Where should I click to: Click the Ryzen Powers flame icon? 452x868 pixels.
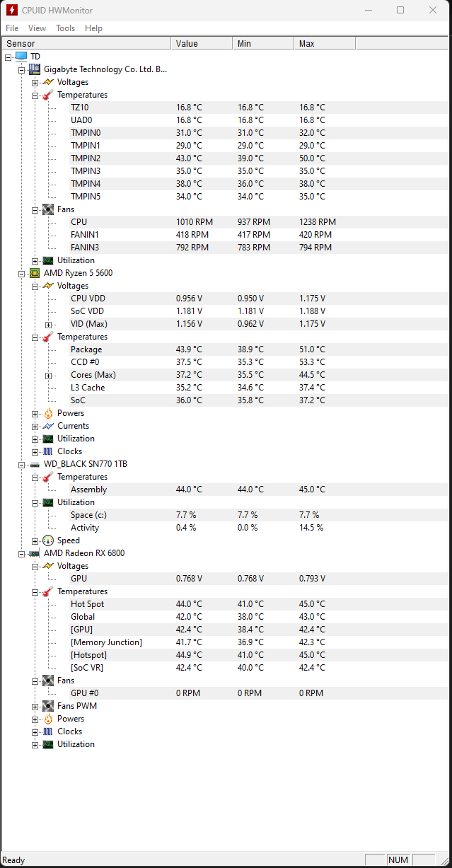47,413
